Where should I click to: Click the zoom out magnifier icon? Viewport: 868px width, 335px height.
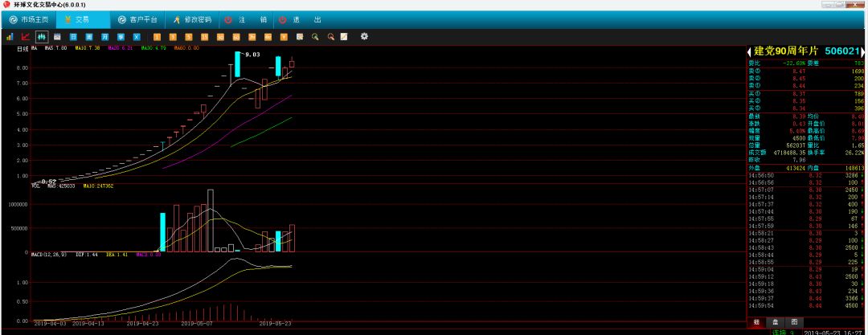point(331,36)
